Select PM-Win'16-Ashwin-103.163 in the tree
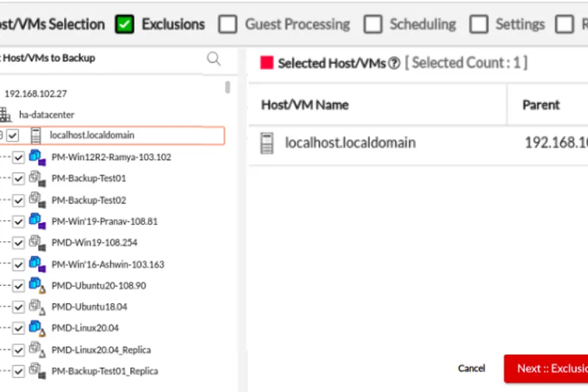This screenshot has height=392, width=588. 107,264
